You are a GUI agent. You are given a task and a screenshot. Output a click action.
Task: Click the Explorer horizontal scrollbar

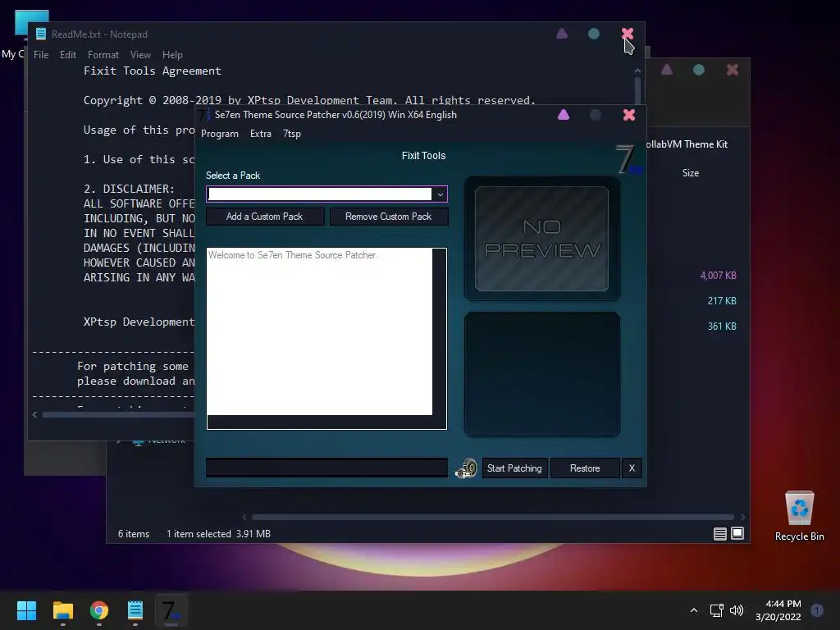[493, 517]
